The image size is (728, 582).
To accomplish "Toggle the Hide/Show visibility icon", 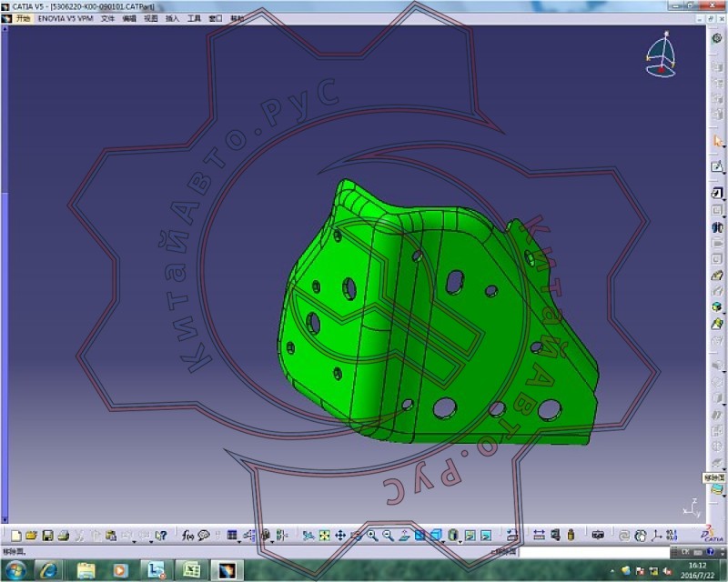I will (470, 536).
